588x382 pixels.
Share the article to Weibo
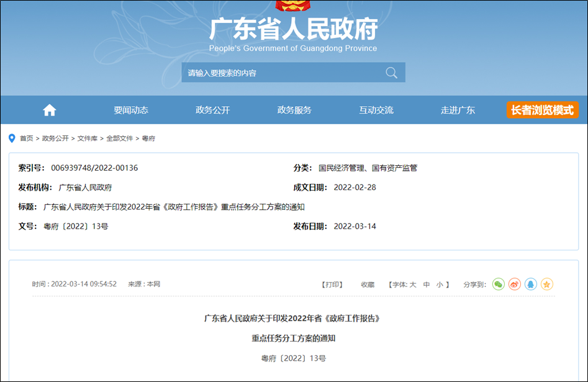(x=515, y=284)
